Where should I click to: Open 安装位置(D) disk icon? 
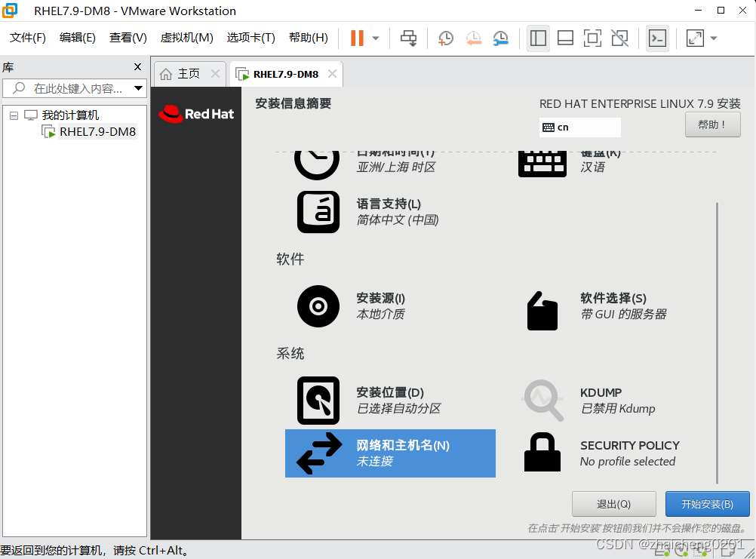(x=318, y=401)
